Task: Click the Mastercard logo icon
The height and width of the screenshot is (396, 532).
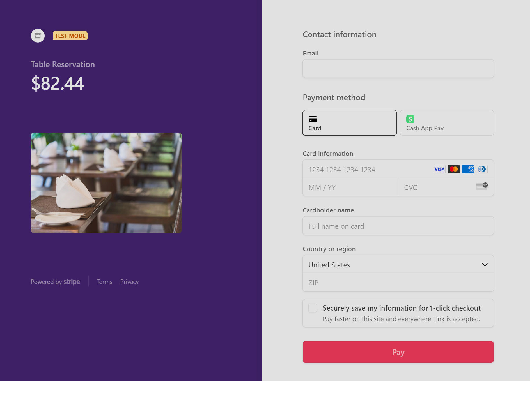Action: coord(453,169)
